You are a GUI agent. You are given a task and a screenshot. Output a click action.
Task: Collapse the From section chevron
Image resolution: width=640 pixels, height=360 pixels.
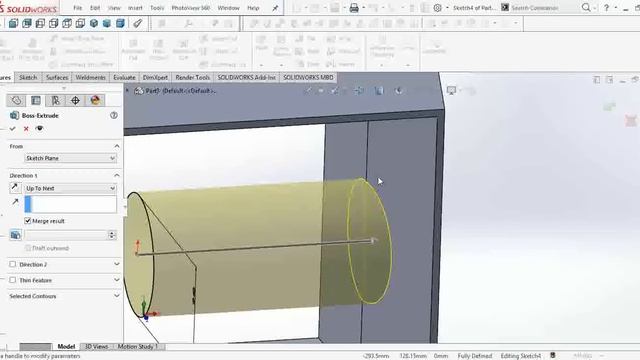[x=117, y=146]
